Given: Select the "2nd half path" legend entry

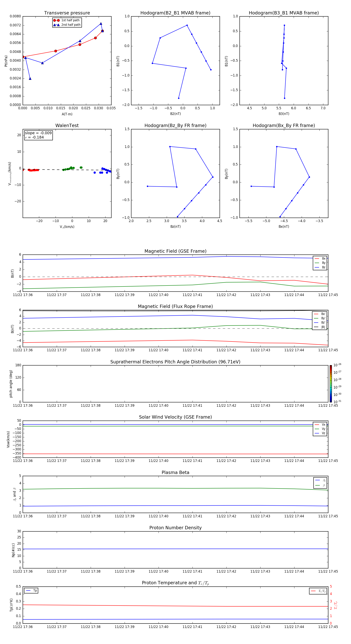Looking at the screenshot, I should 67,25.
